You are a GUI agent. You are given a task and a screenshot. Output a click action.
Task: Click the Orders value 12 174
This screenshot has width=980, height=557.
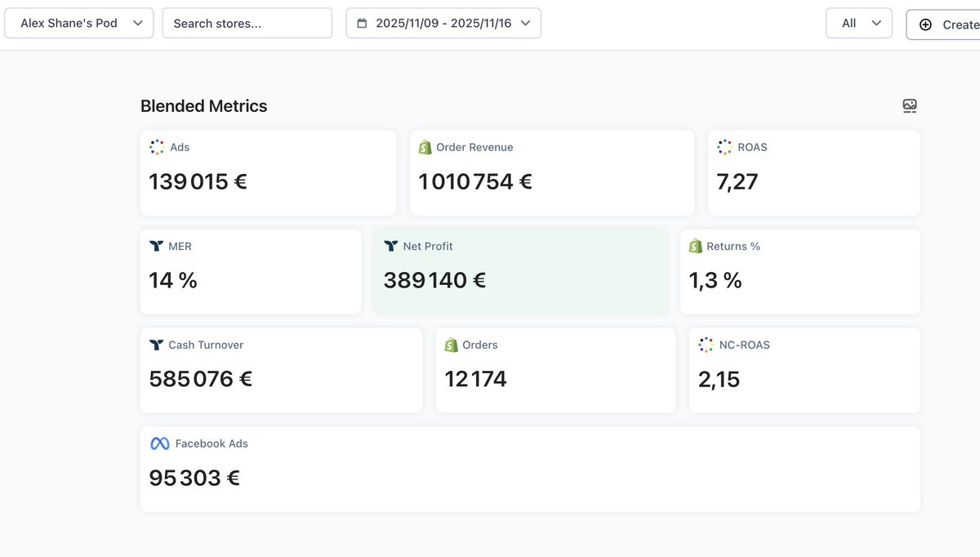point(475,379)
